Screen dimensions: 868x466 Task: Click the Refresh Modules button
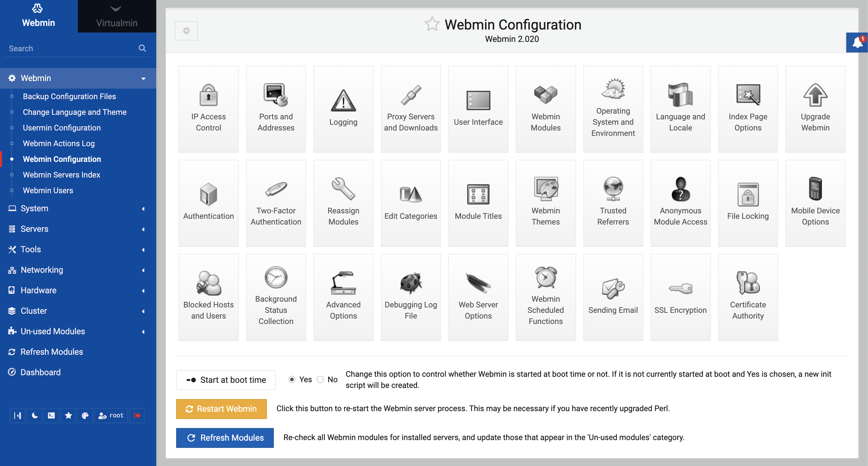[224, 437]
